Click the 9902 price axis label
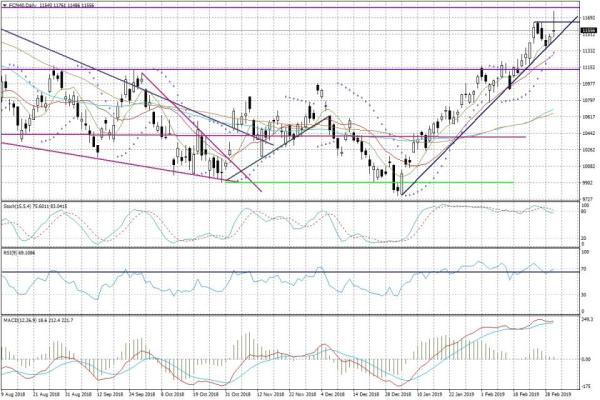This screenshot has width=600, height=400. (x=587, y=182)
